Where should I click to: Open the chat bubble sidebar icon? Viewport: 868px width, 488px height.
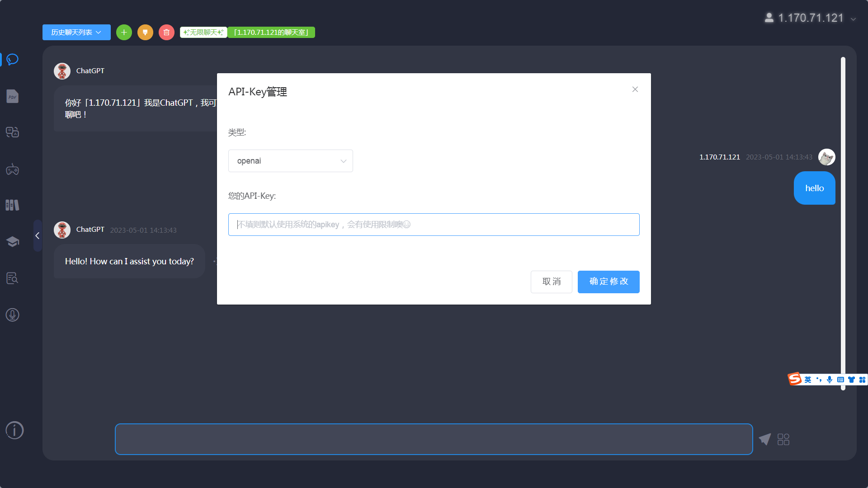[x=13, y=60]
